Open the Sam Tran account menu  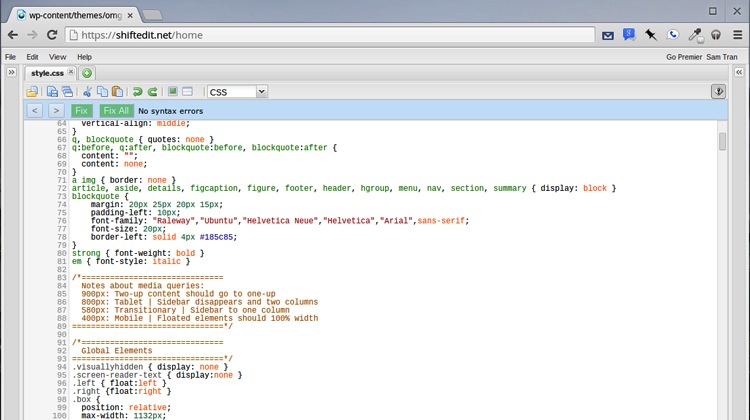[722, 57]
